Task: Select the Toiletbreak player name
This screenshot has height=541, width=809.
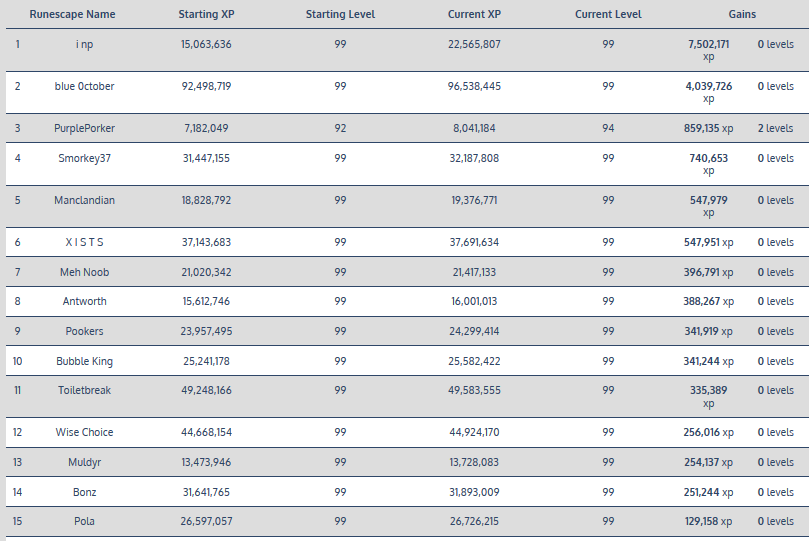Action: 84,390
